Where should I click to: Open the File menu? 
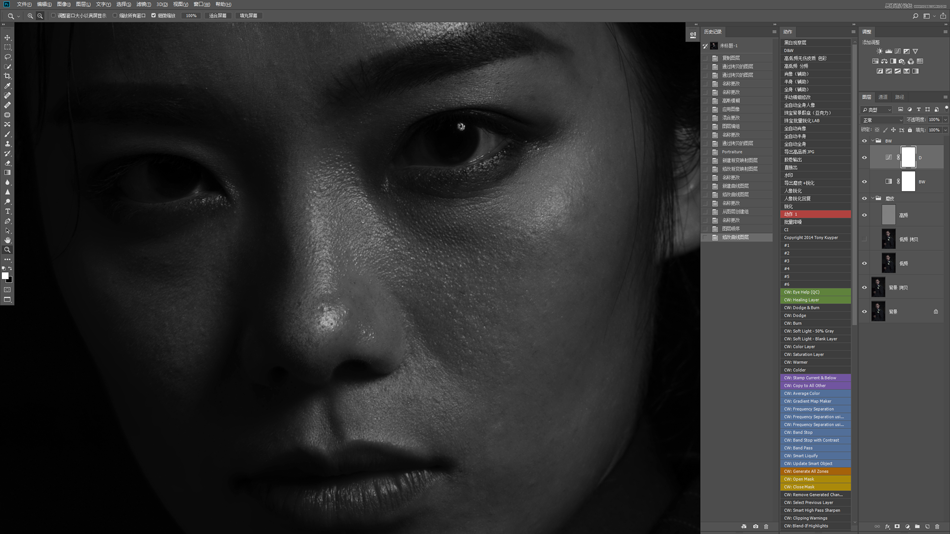pyautogui.click(x=24, y=4)
